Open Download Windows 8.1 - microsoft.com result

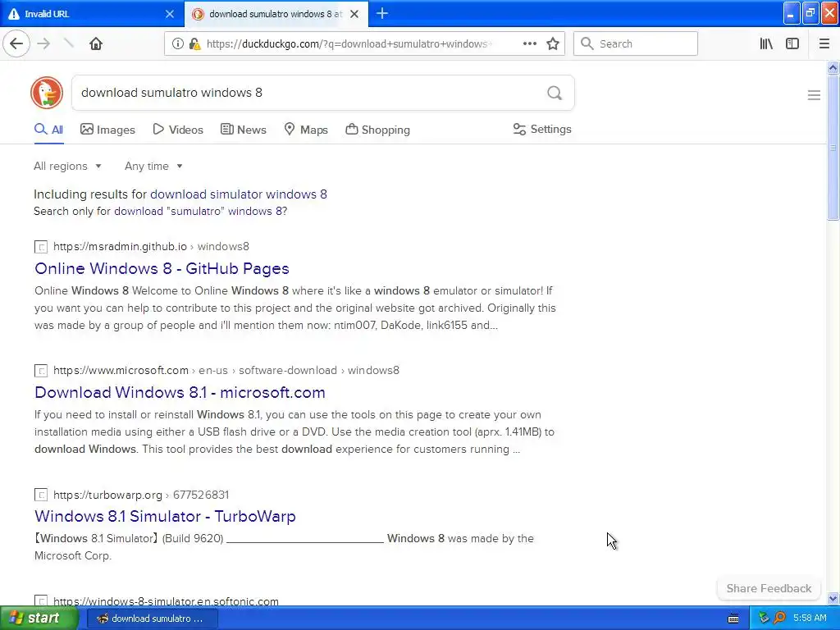pyautogui.click(x=180, y=392)
